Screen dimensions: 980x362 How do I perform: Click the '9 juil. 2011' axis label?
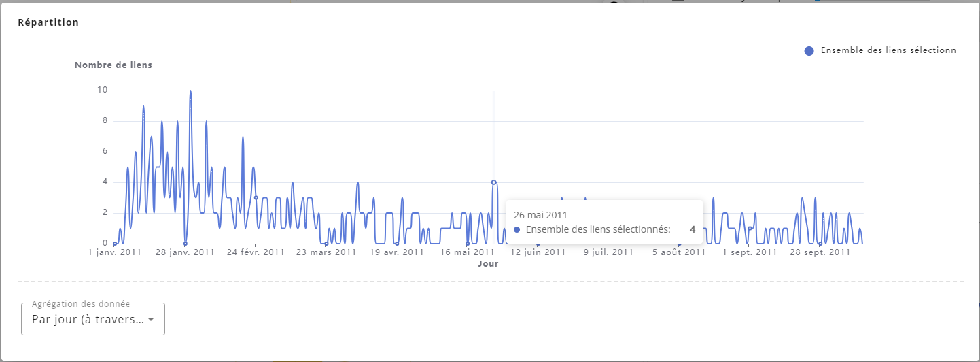coord(609,252)
